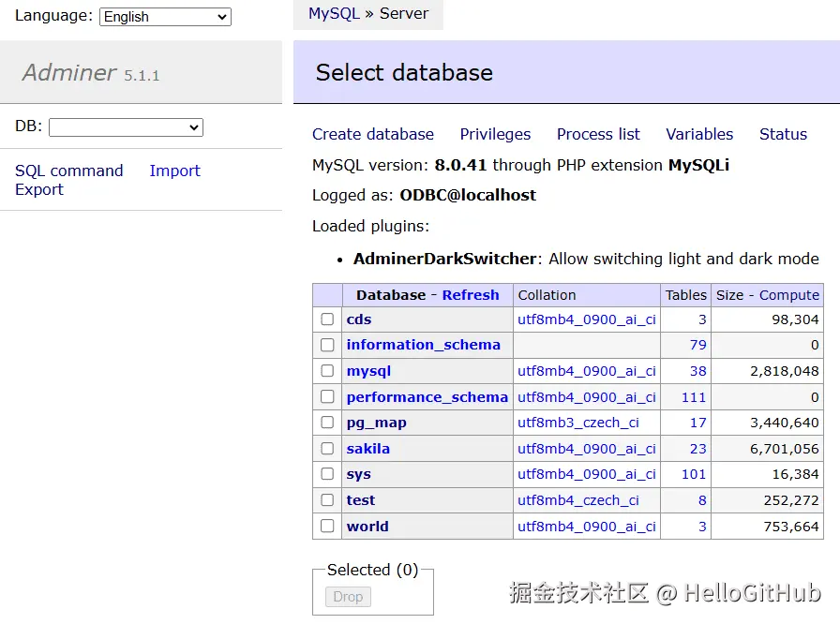This screenshot has width=840, height=624.
Task: Click Compute in the Size column header
Action: pyautogui.click(x=789, y=295)
